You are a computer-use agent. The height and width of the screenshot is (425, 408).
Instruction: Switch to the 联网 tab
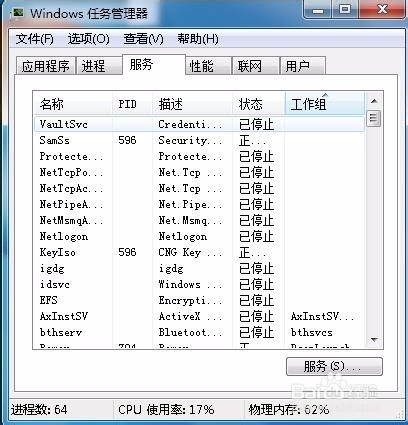tap(256, 66)
